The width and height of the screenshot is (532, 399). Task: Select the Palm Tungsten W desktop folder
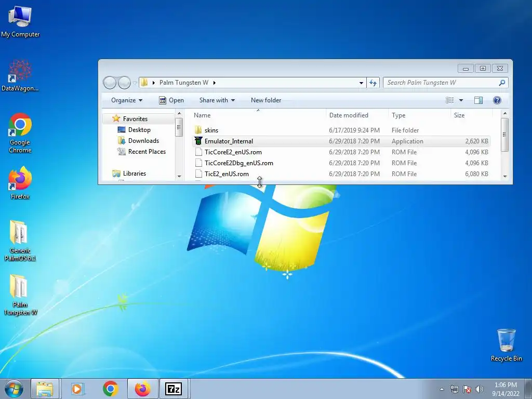[20, 295]
